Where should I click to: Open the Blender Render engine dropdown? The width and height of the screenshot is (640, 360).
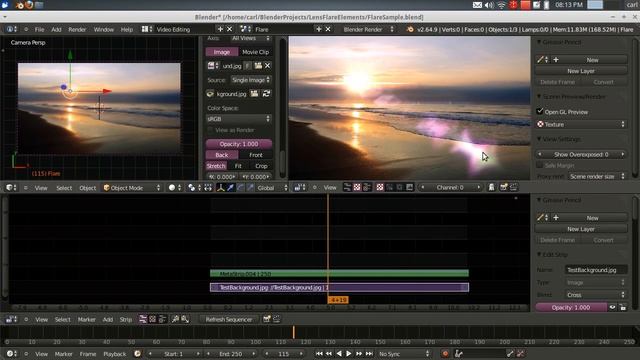point(369,29)
